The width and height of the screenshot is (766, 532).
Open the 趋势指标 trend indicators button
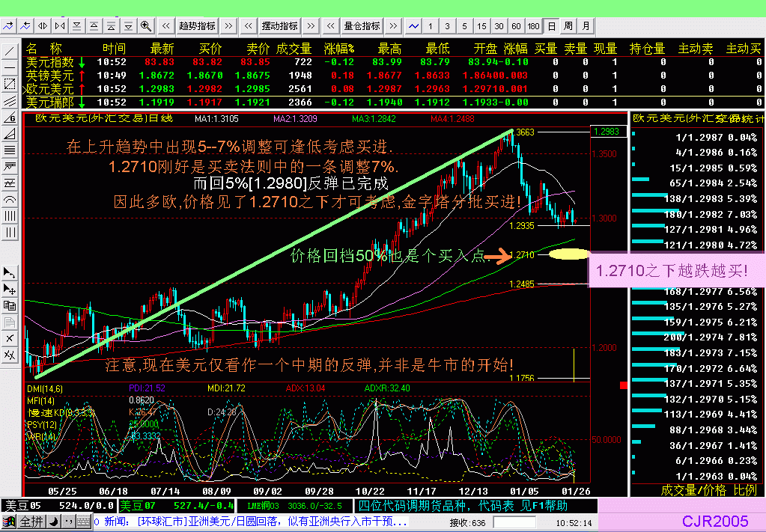pyautogui.click(x=198, y=26)
